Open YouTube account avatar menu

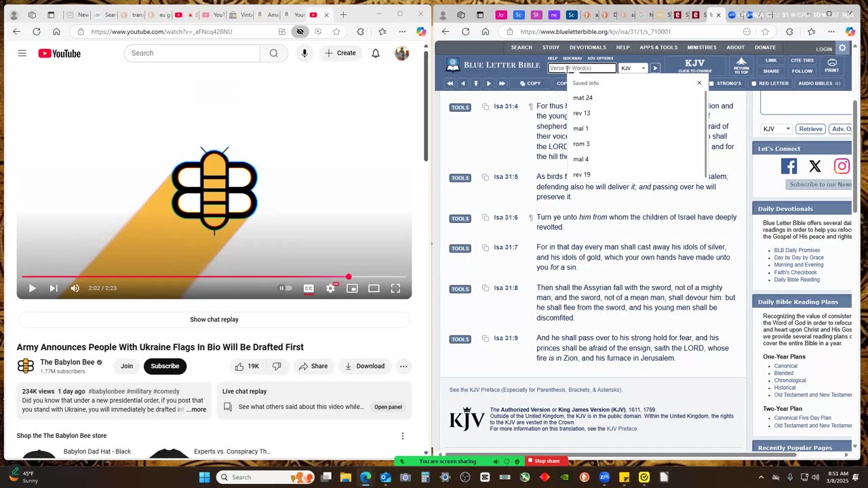tap(402, 53)
